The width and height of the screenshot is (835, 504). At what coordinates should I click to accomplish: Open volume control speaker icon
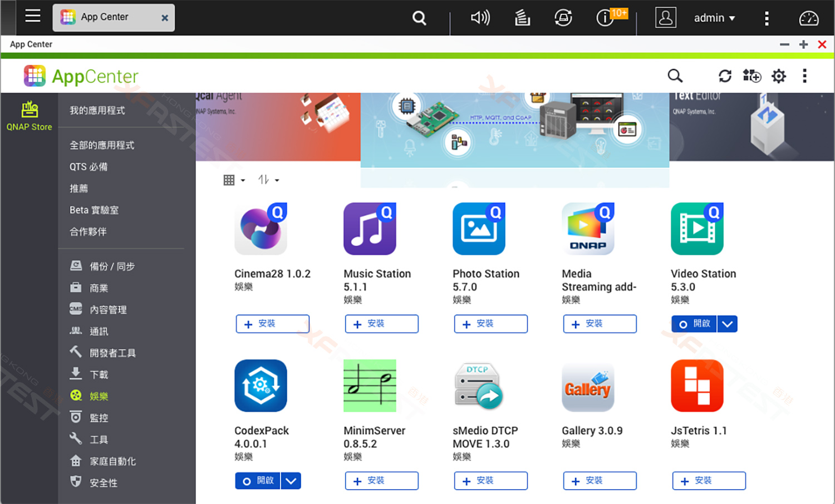click(x=480, y=18)
